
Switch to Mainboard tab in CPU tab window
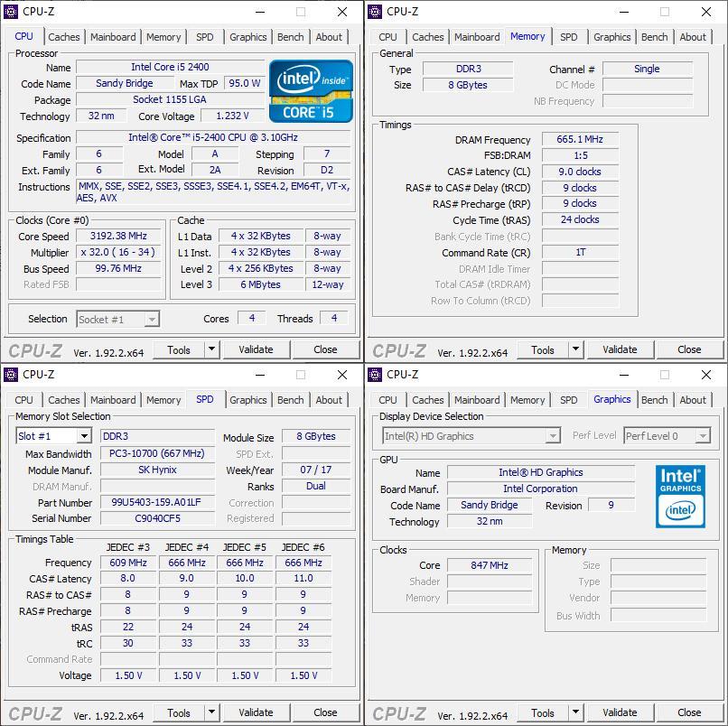[x=113, y=37]
